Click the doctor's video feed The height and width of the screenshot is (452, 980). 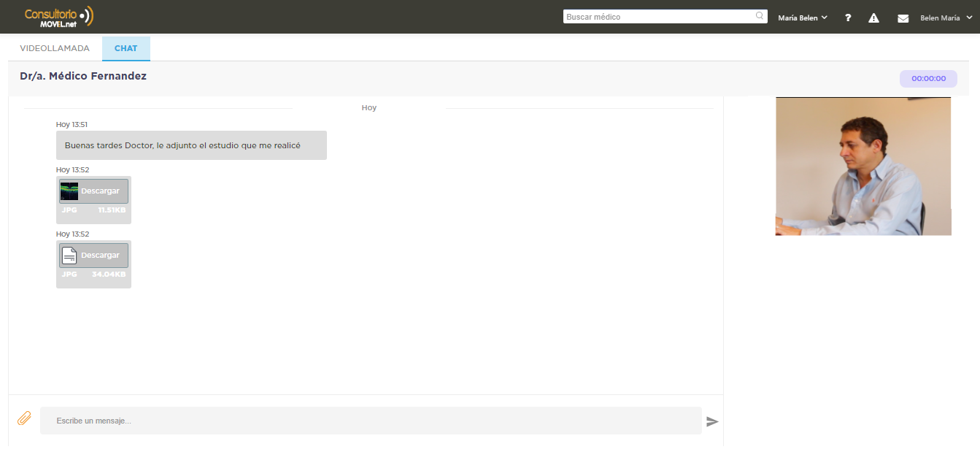(863, 166)
